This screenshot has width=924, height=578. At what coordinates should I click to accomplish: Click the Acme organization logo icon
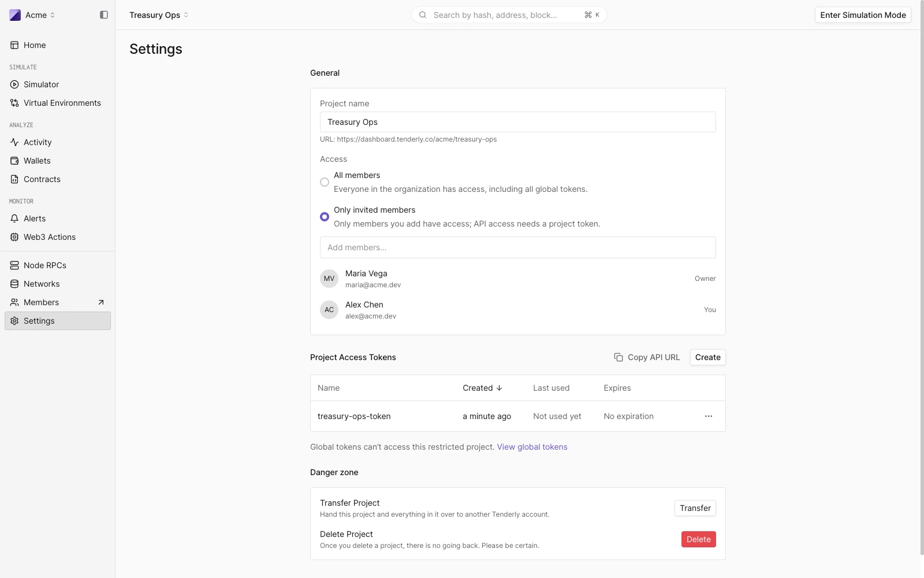click(x=15, y=15)
